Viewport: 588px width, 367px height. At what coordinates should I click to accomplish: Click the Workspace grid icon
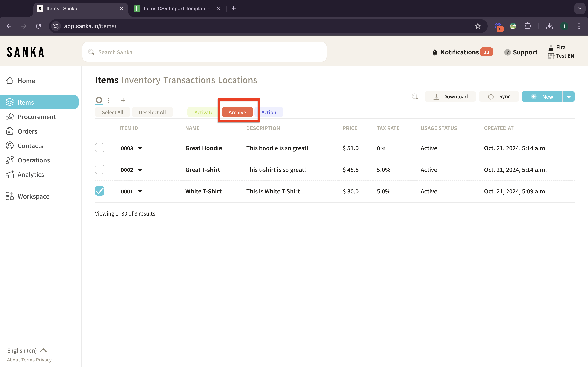point(10,196)
